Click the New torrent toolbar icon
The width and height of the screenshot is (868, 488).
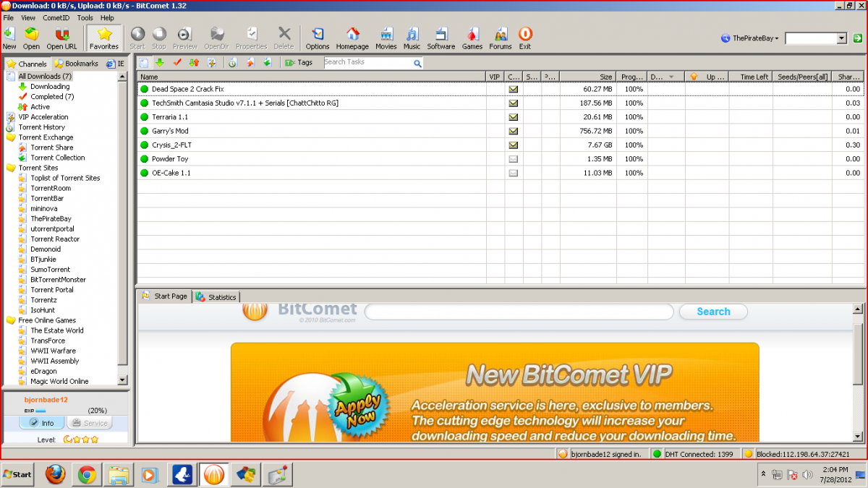point(9,38)
